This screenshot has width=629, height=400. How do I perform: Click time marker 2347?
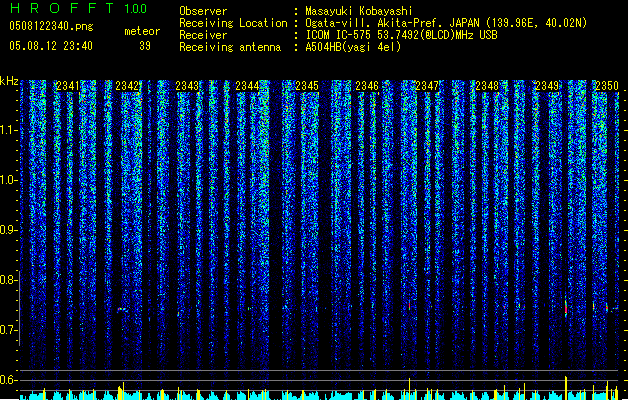pyautogui.click(x=427, y=86)
